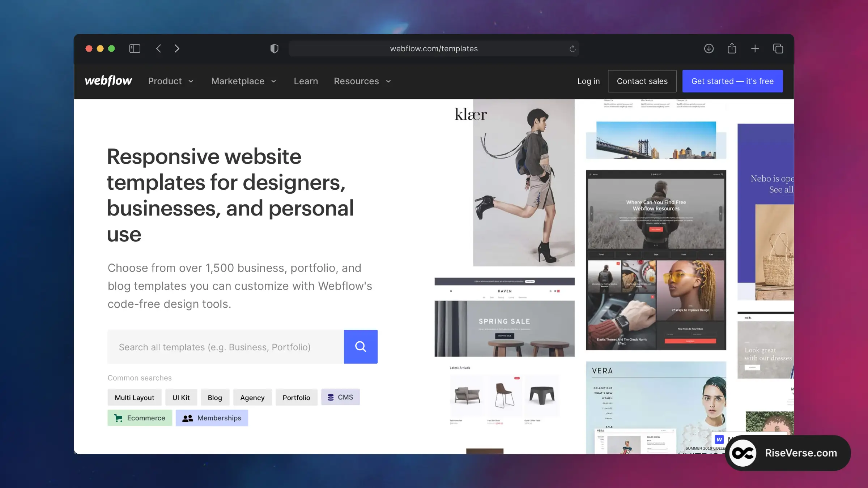This screenshot has height=488, width=868.
Task: Open the Resources dropdown menu
Action: (x=362, y=81)
